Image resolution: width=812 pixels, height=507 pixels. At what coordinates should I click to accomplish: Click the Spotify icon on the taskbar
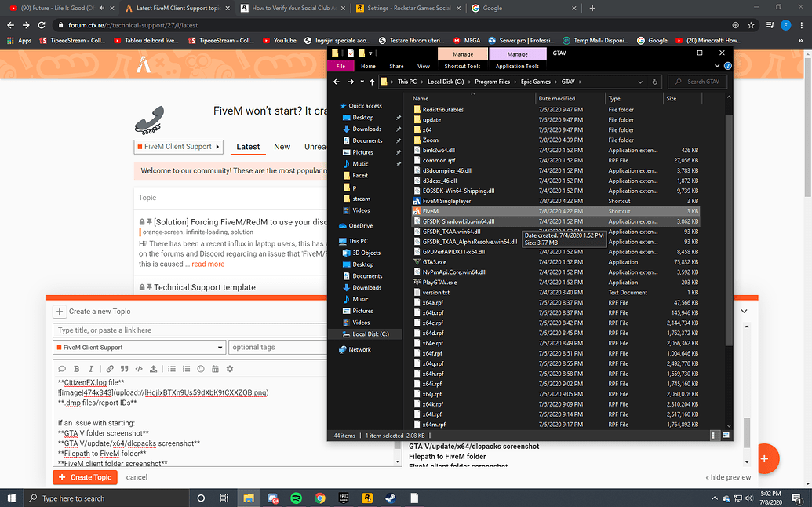pos(297,498)
